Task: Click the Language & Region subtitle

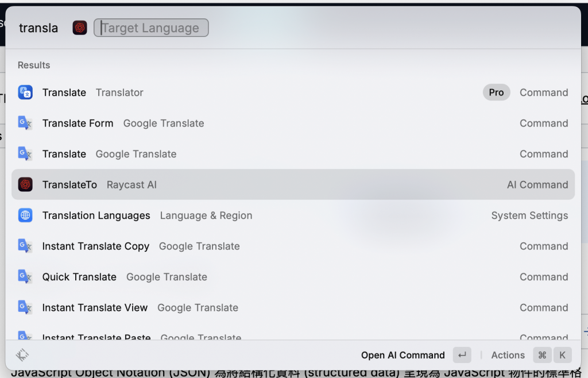Action: coord(206,215)
